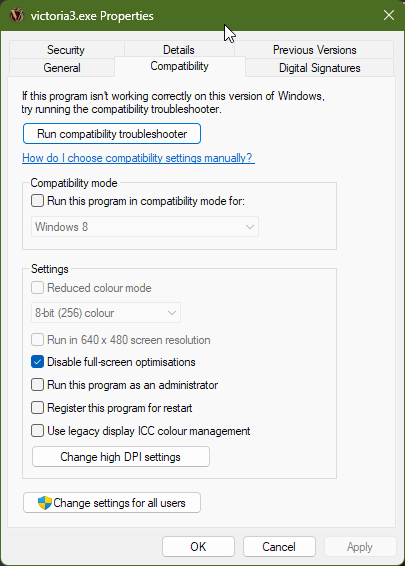Tick Run this program as an administrator

coord(38,385)
